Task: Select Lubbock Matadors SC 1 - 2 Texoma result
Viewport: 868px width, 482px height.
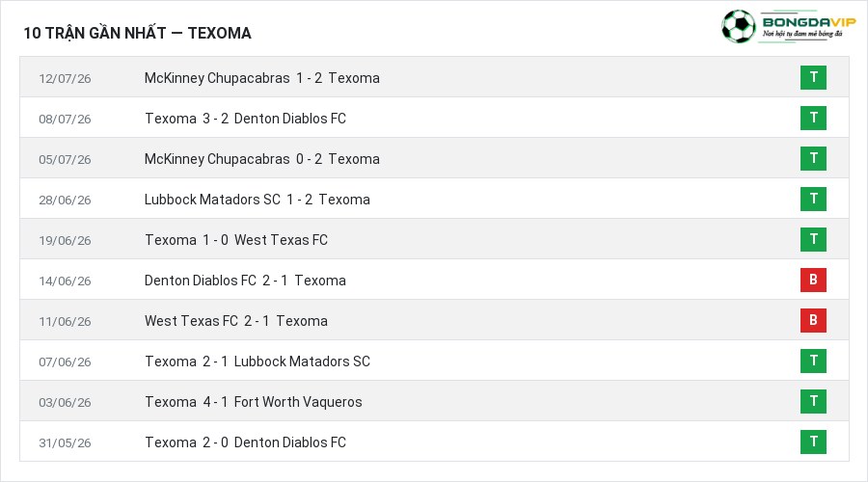Action: coord(257,200)
